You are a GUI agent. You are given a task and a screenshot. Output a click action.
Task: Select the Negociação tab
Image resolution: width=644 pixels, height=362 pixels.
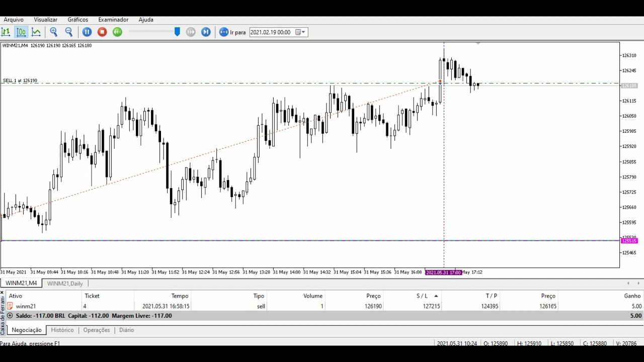pos(27,330)
